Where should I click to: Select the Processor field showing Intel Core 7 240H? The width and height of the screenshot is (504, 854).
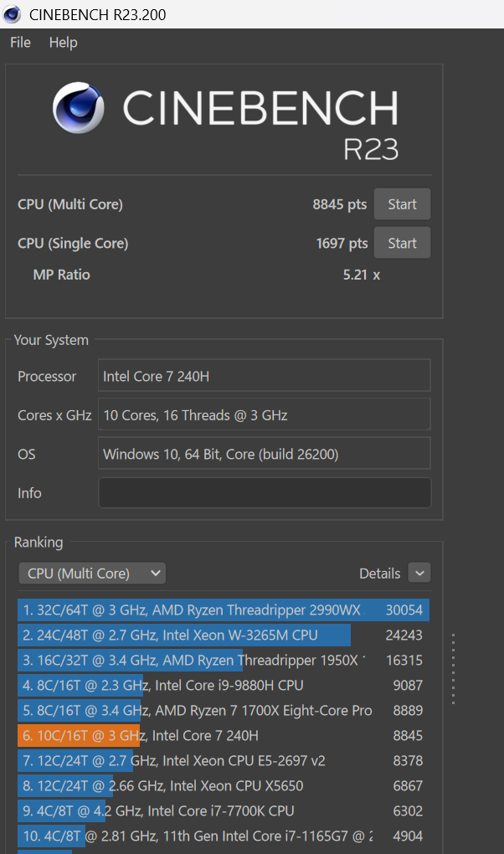(x=264, y=375)
